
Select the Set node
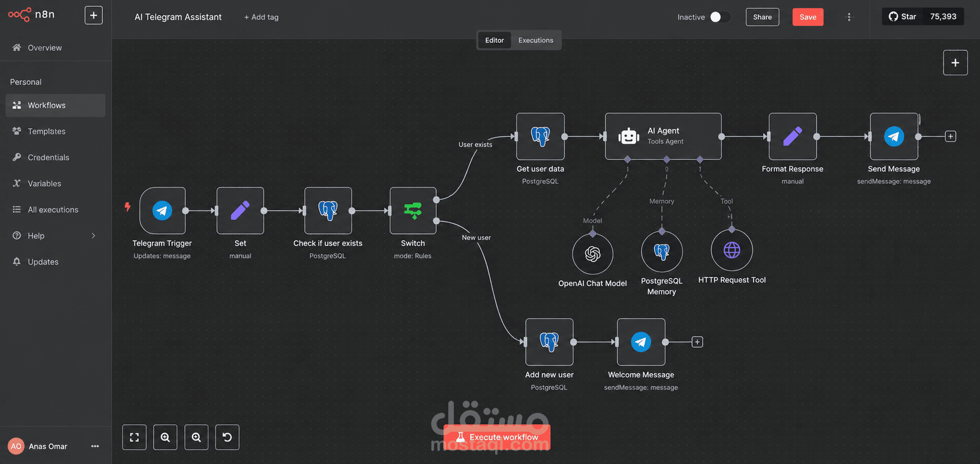[x=240, y=210]
